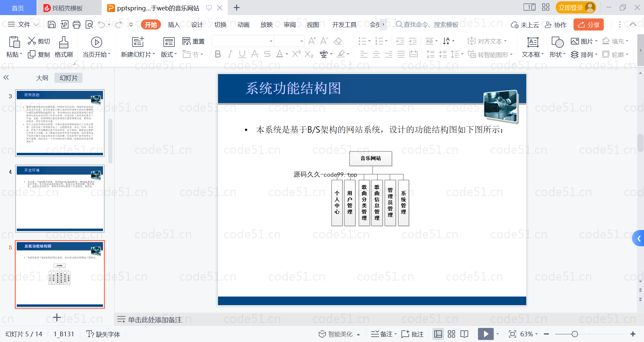The height and width of the screenshot is (342, 644).
Task: Cut the selection with 剪切
Action: click(x=39, y=41)
